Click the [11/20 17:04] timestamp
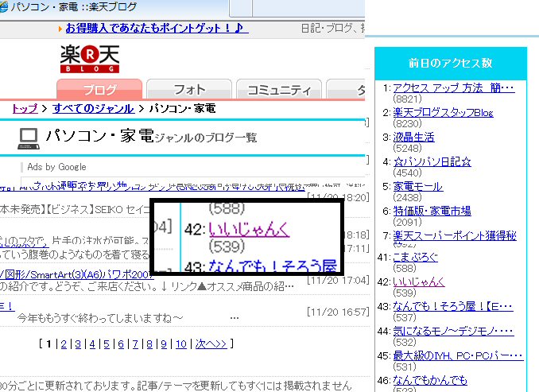The width and height of the screenshot is (539, 392). (x=338, y=281)
